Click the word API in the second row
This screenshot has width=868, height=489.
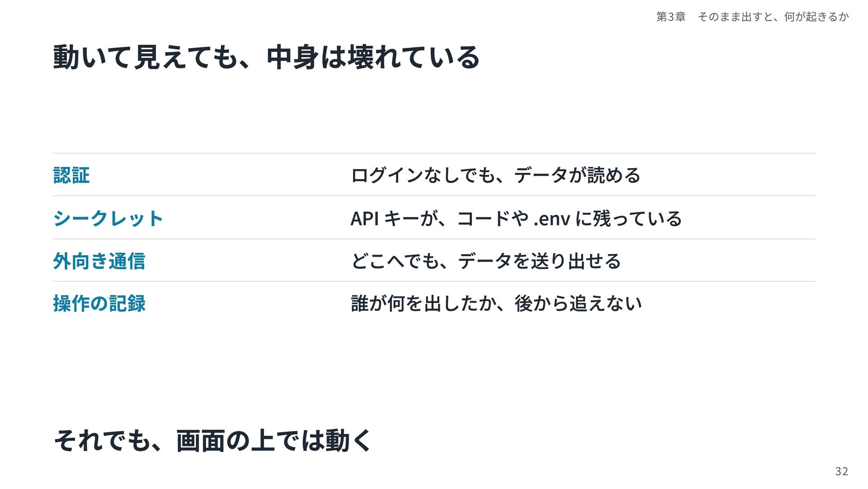(365, 219)
